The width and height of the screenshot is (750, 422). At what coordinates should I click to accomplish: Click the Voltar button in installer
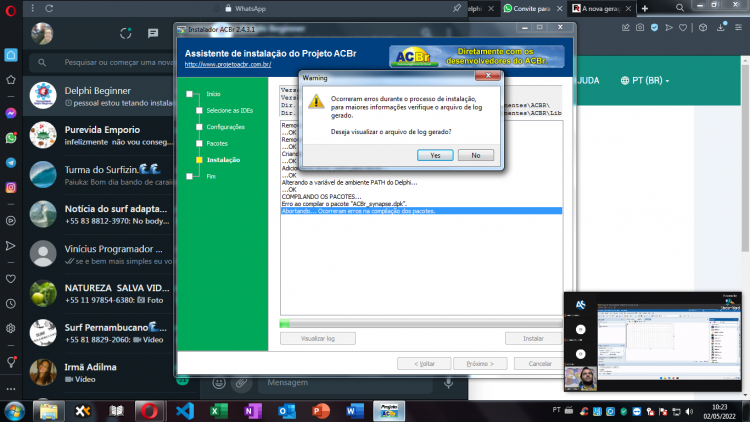(424, 364)
